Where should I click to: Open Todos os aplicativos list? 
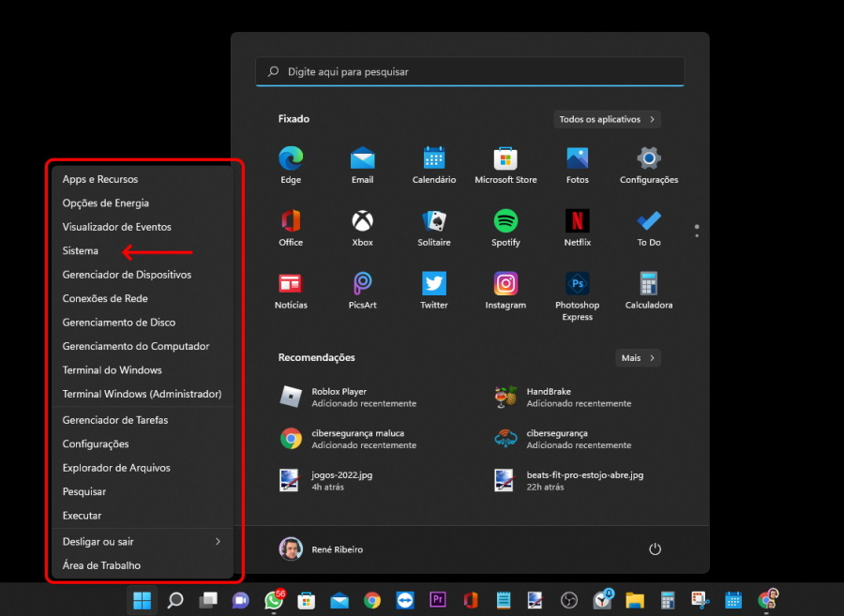(607, 119)
